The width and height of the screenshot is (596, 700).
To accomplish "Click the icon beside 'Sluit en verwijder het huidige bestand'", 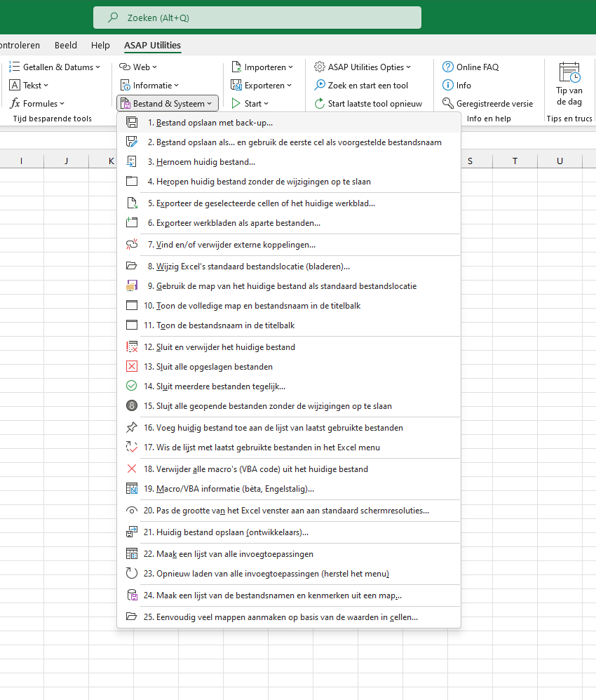I will click(132, 347).
